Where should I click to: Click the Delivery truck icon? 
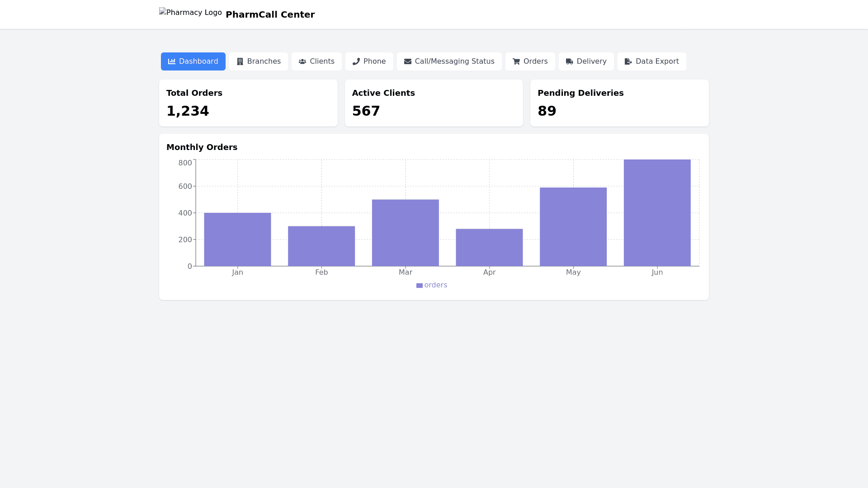(570, 61)
